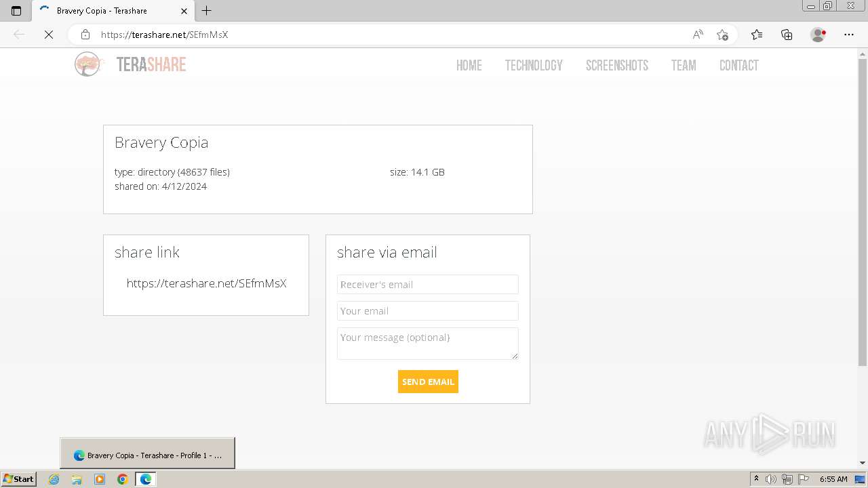
Task: Open the Action Center flag icon
Action: 804,479
